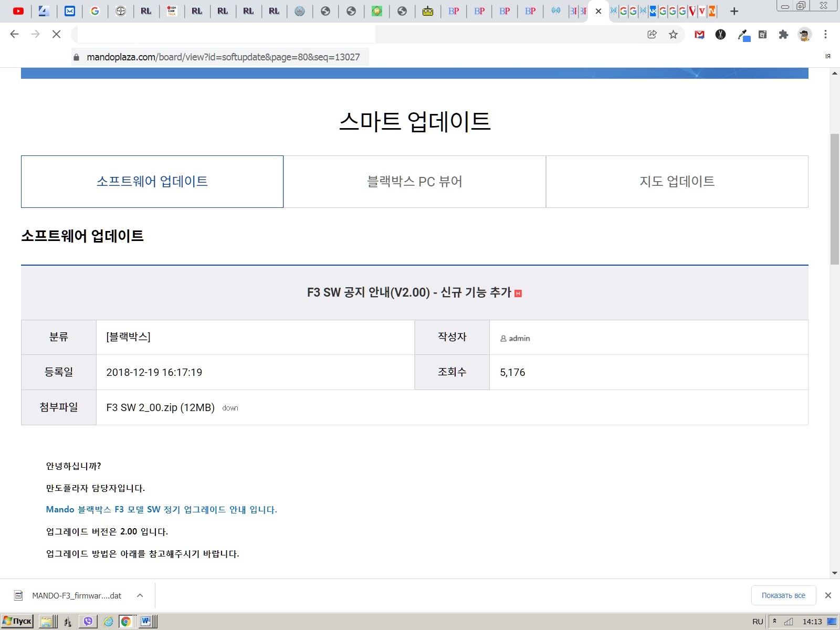Select the 소프트웨어 업데이트 tab
The image size is (840, 630).
152,182
